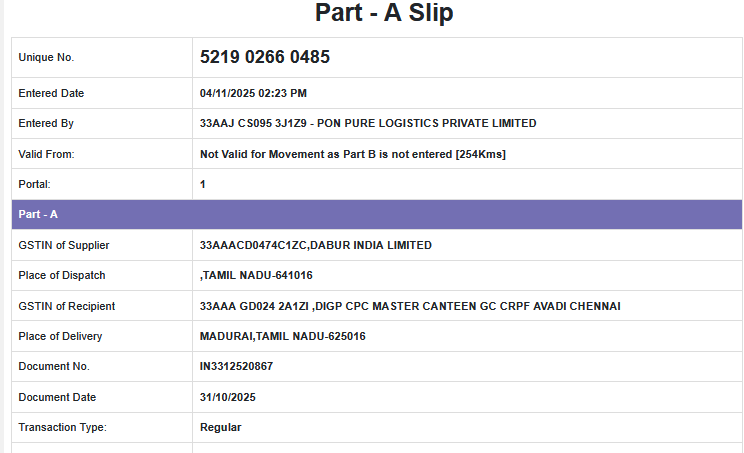The height and width of the screenshot is (453, 744).
Task: Click the 'Part - A Slip' page heading
Action: [385, 13]
